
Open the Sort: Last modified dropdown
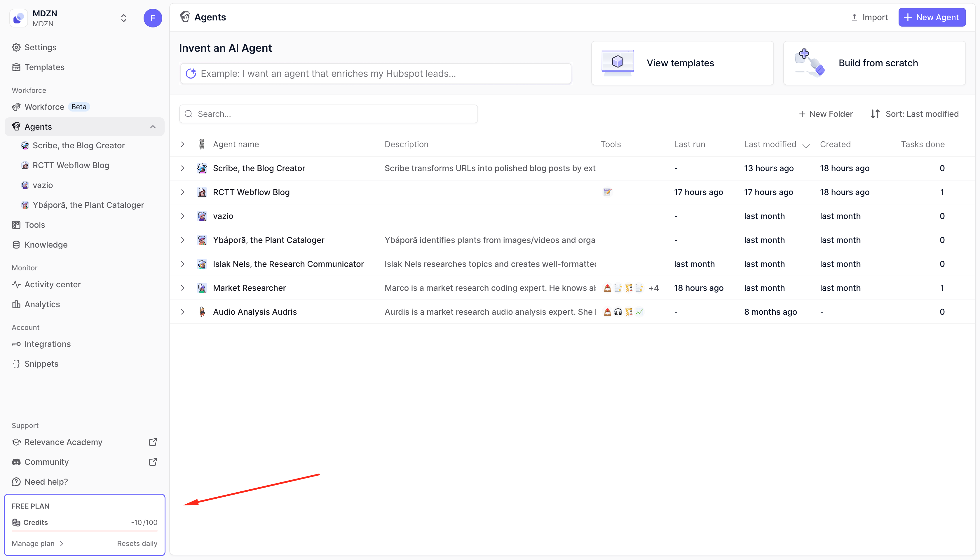click(914, 114)
